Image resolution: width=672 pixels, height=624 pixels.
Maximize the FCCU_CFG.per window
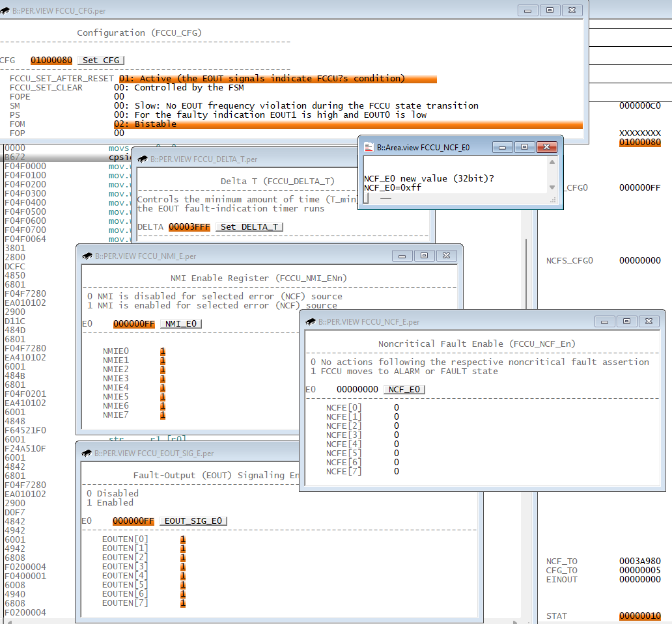(550, 10)
